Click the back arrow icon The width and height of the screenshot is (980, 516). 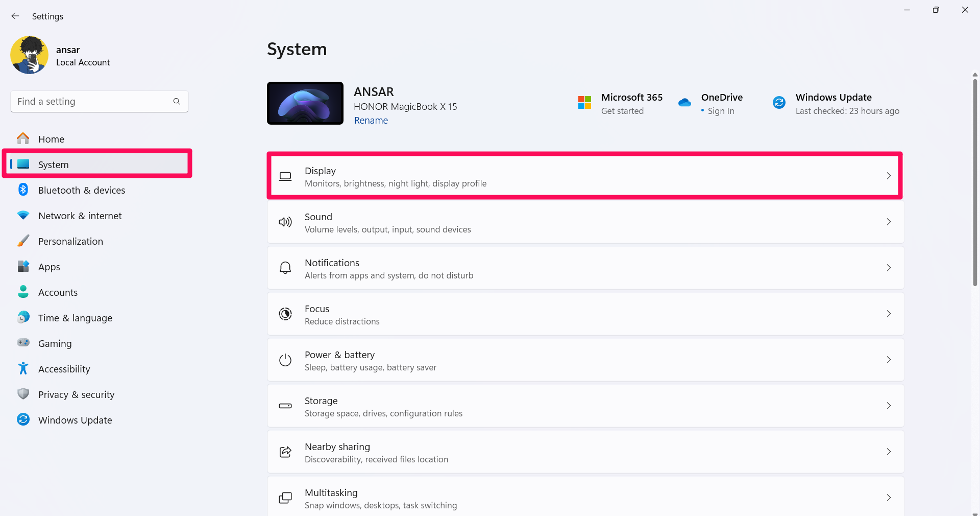(x=15, y=16)
